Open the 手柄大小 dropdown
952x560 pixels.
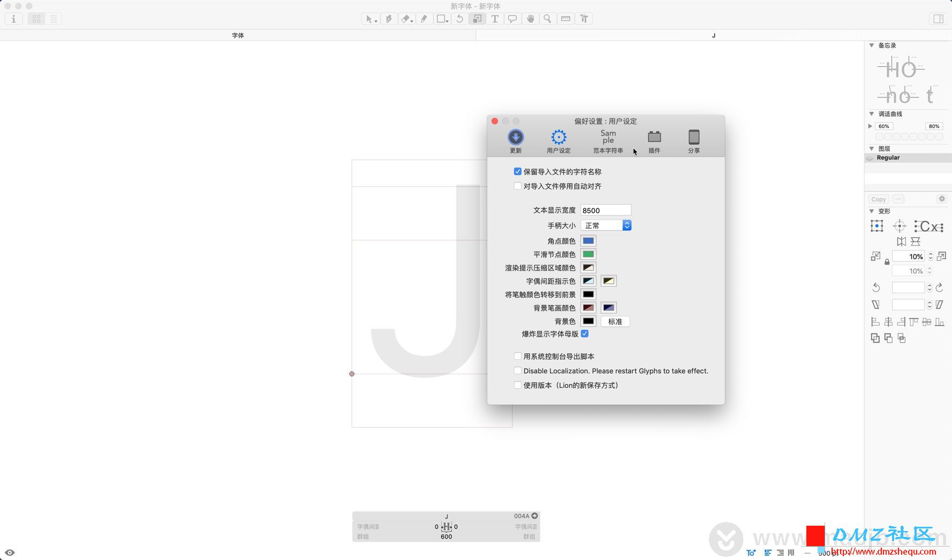point(606,225)
